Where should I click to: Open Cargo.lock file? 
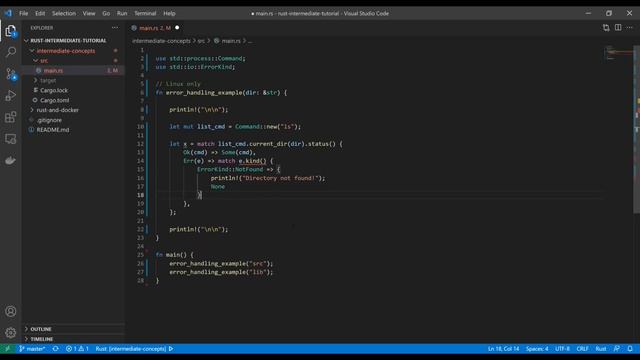coord(54,90)
